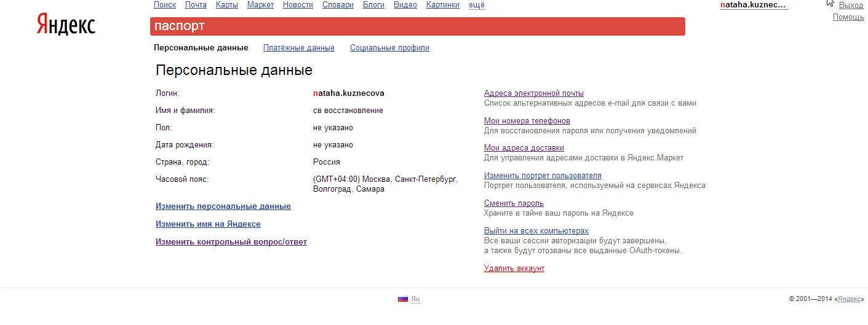This screenshot has width=868, height=325.
Task: Click the text 'Храните в тайне ваш пароль на Яндексе'
Action: (x=559, y=213)
